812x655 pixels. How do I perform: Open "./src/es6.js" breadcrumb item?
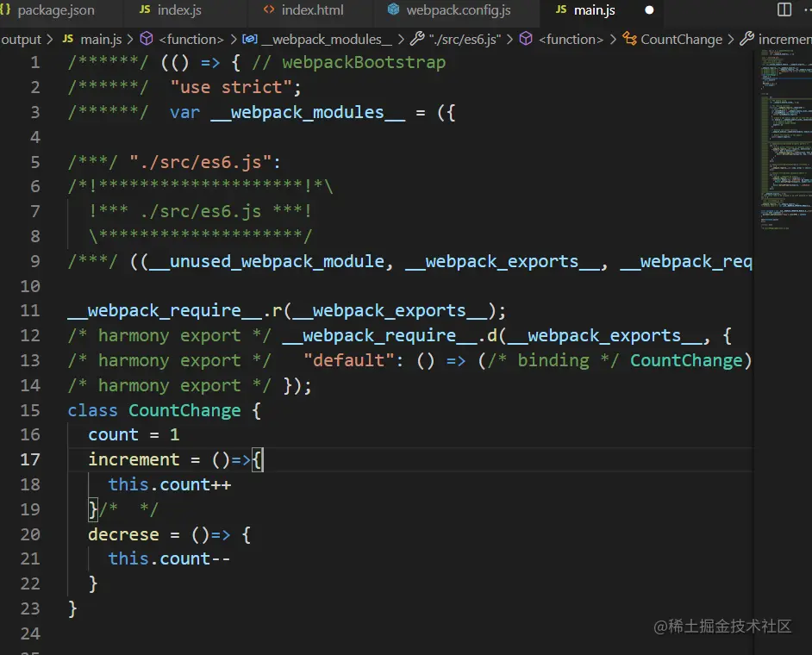pyautogui.click(x=465, y=40)
